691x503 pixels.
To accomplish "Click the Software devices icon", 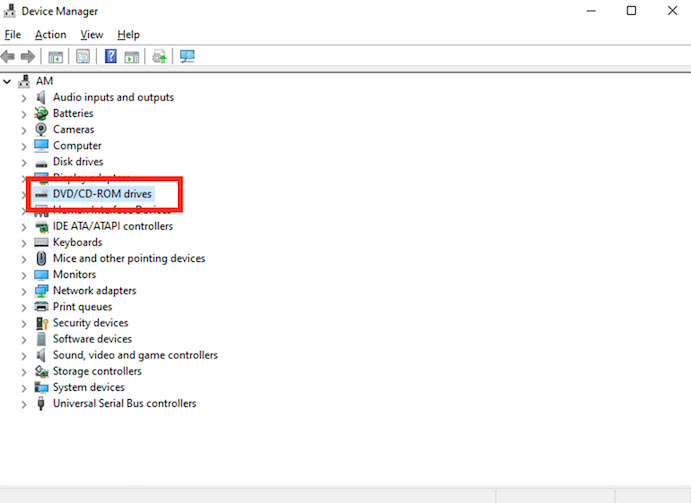I will coord(41,339).
